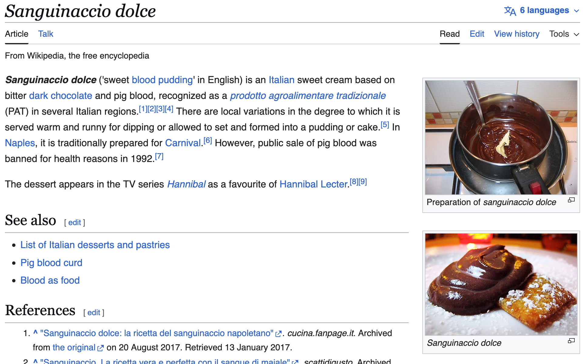Open the Pig blood curd link
This screenshot has width=588, height=364.
tap(51, 263)
